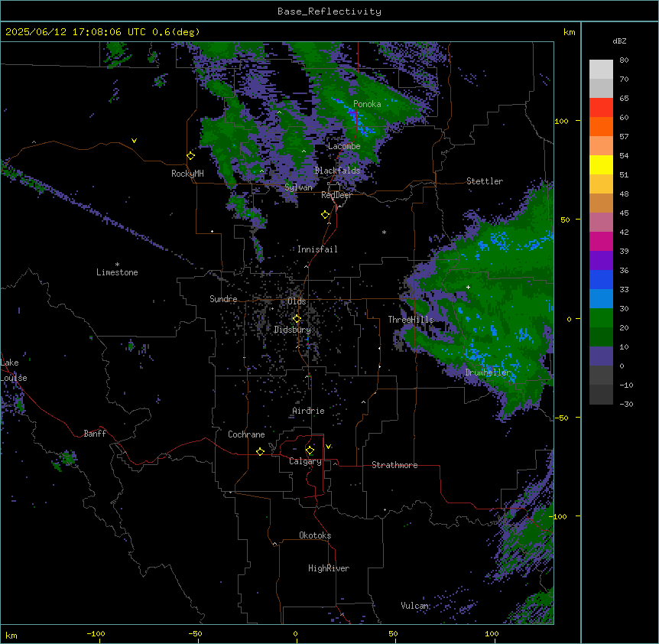Pick the red 60-65 dBZ legend swatch
The height and width of the screenshot is (644, 659).
pyautogui.click(x=601, y=108)
